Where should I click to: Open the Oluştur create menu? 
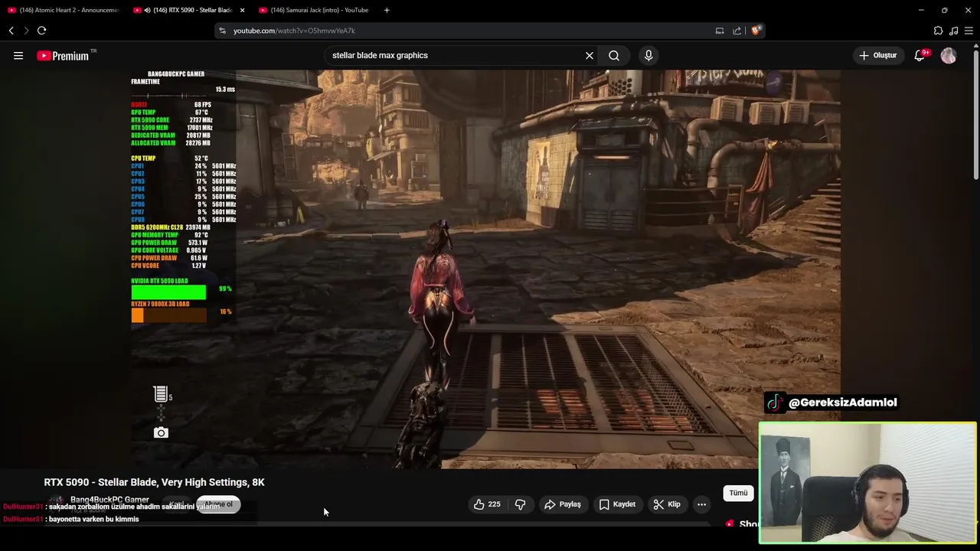[878, 55]
